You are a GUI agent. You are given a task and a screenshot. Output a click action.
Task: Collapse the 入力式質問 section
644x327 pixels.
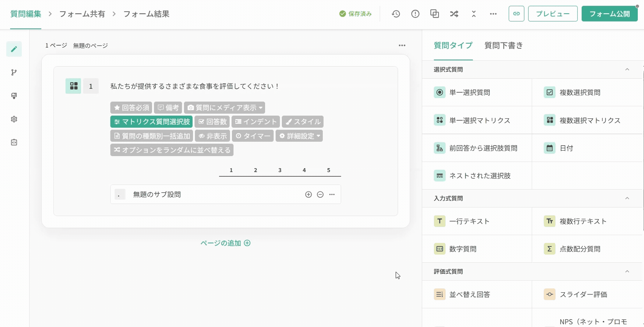(x=627, y=199)
